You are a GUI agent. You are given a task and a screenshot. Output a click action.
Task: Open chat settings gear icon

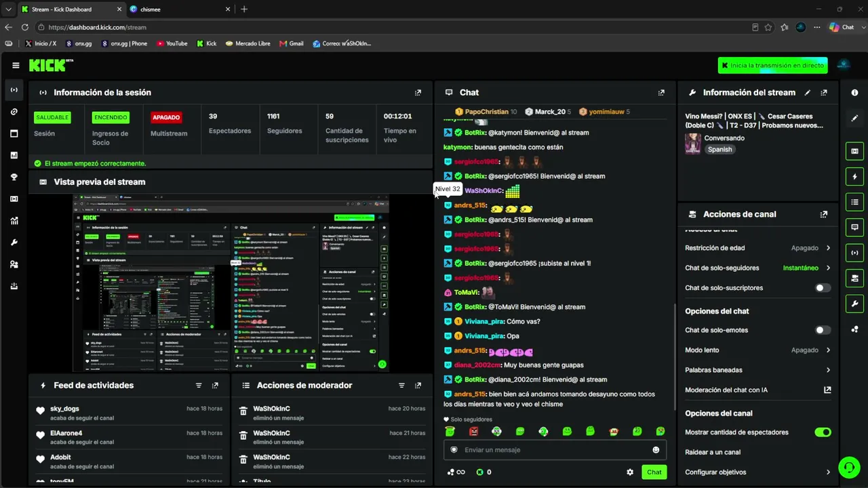(x=630, y=472)
